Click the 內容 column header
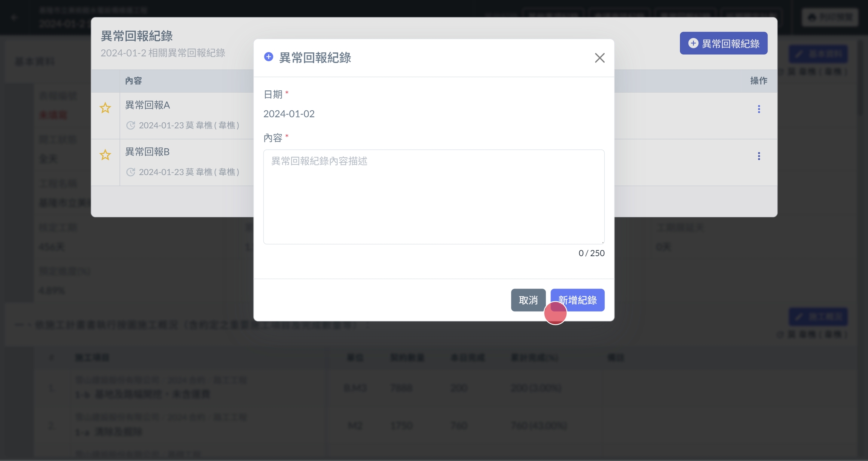868x461 pixels. [x=133, y=81]
